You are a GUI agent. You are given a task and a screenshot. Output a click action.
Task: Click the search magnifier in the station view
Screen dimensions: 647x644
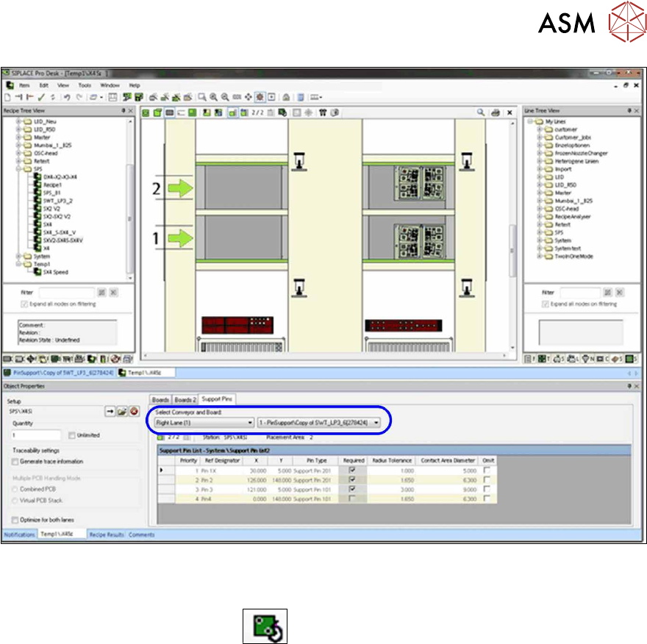pyautogui.click(x=481, y=112)
